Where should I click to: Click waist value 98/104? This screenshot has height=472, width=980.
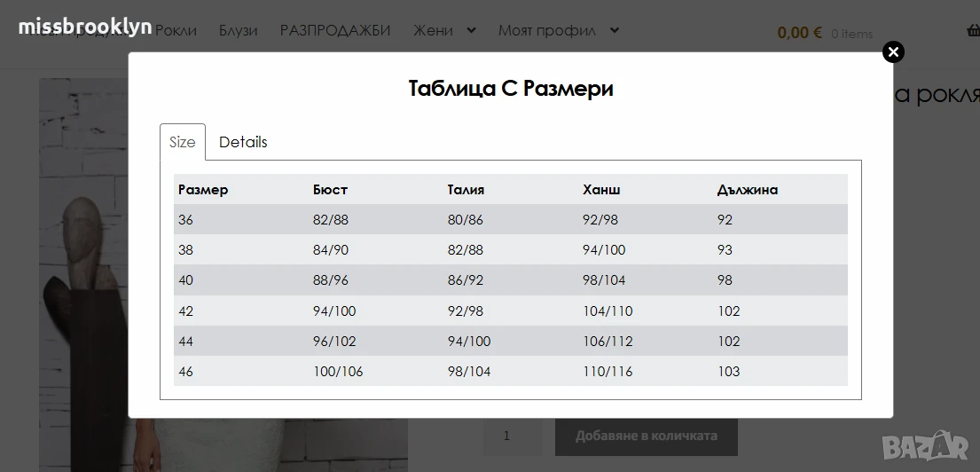(469, 372)
